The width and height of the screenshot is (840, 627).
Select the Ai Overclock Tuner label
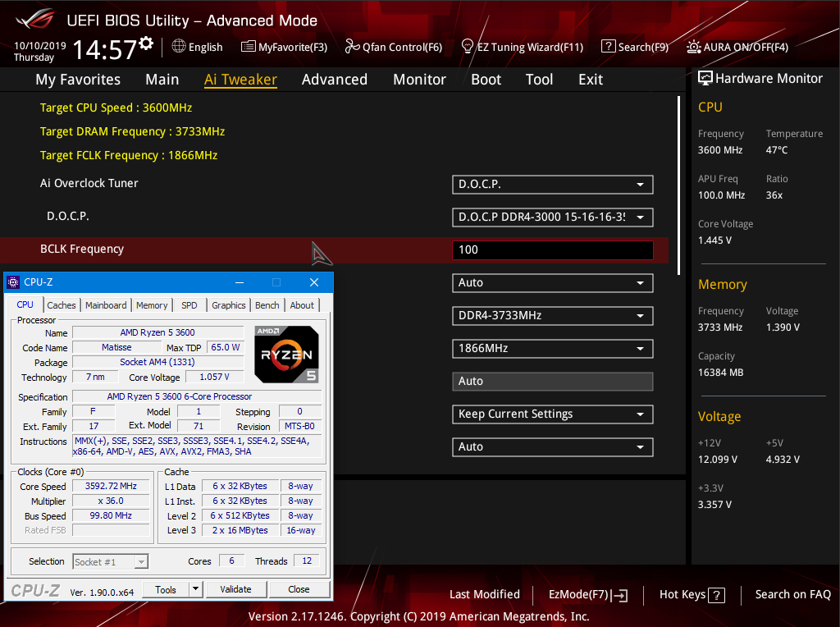89,183
